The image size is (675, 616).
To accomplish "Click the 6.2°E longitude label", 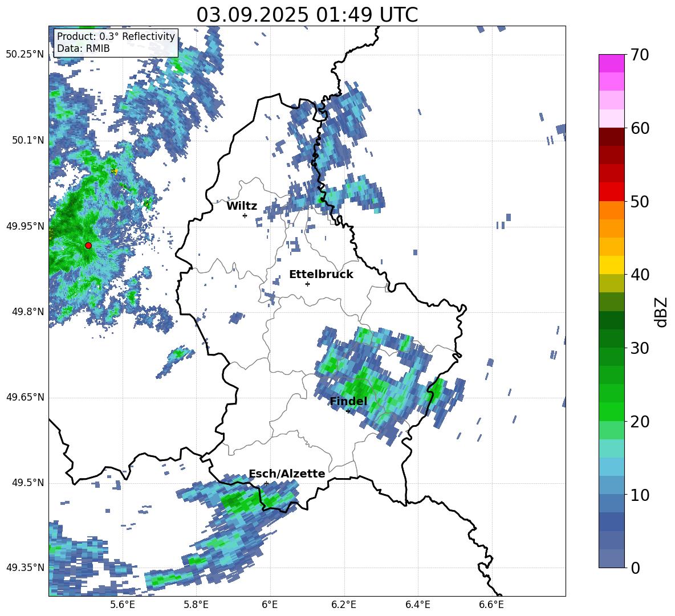I will point(344,605).
